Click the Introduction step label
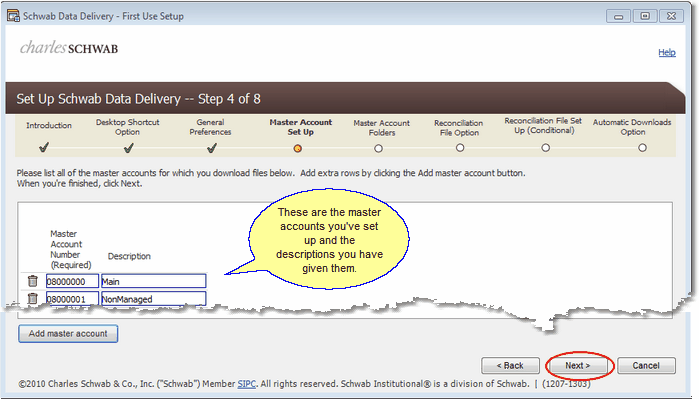This screenshot has width=699, height=399. tap(49, 126)
